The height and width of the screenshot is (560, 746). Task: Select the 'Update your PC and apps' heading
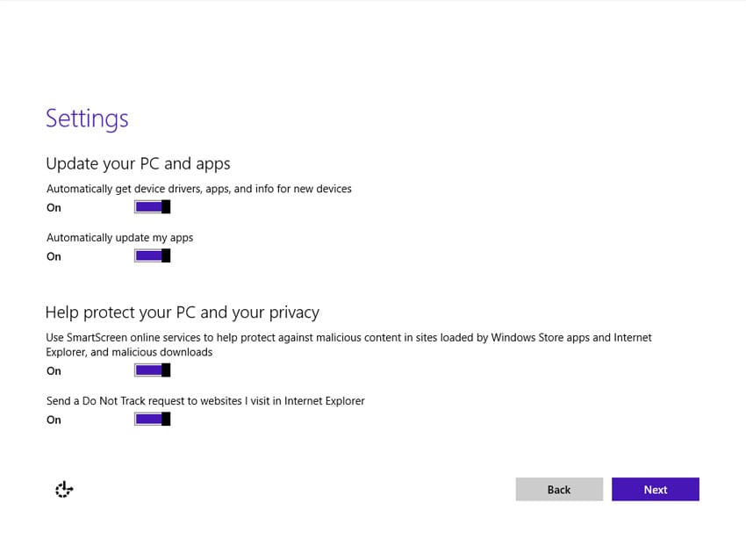138,163
